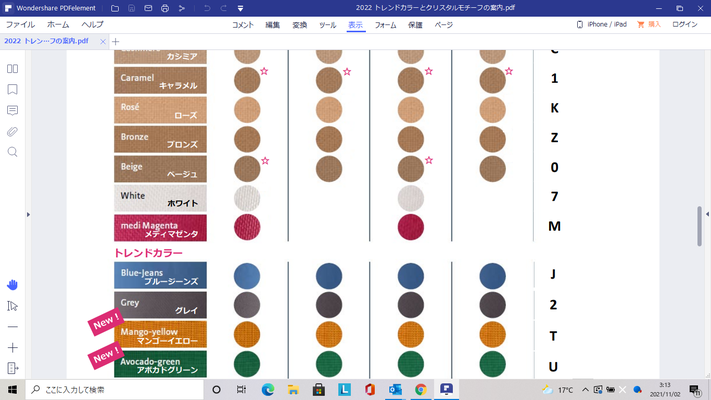Add a new tab with plus button
The width and height of the screenshot is (711, 400).
(x=116, y=42)
